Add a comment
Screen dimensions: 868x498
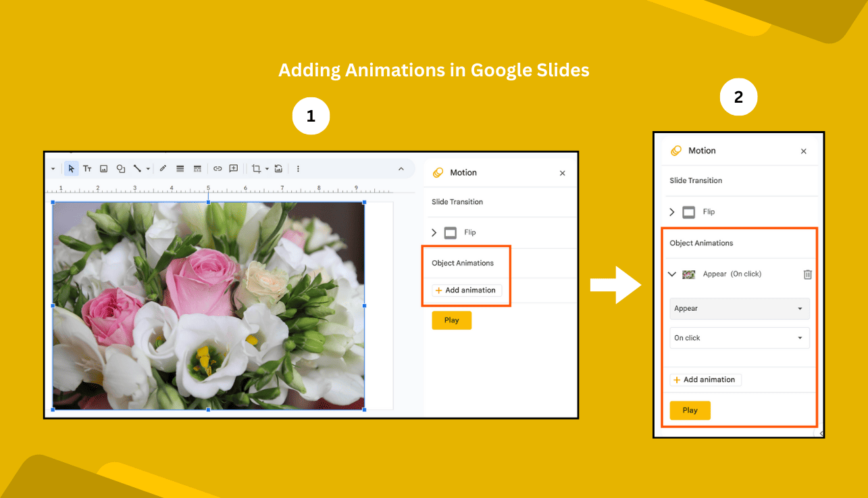[234, 168]
